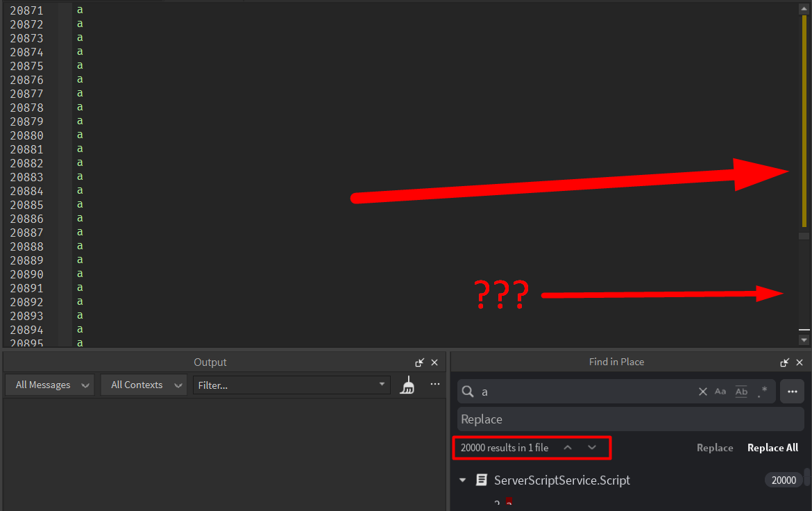The width and height of the screenshot is (812, 511).
Task: Open the All Contexts dropdown
Action: pyautogui.click(x=144, y=385)
